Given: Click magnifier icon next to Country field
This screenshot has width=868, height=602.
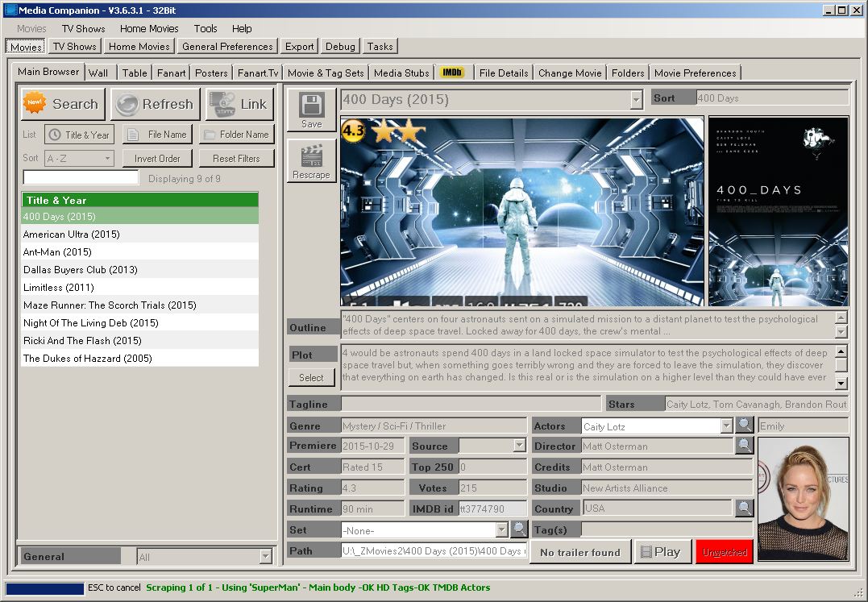Looking at the screenshot, I should 745,508.
